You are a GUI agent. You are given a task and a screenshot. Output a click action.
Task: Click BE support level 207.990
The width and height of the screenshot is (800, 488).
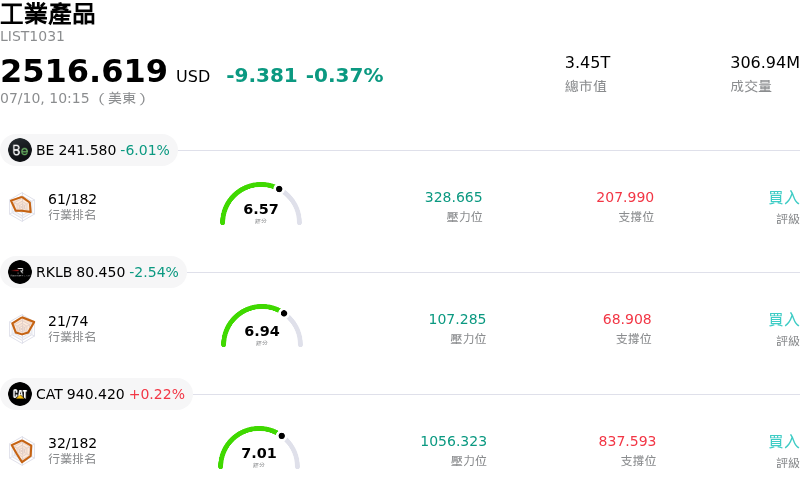[x=625, y=197]
